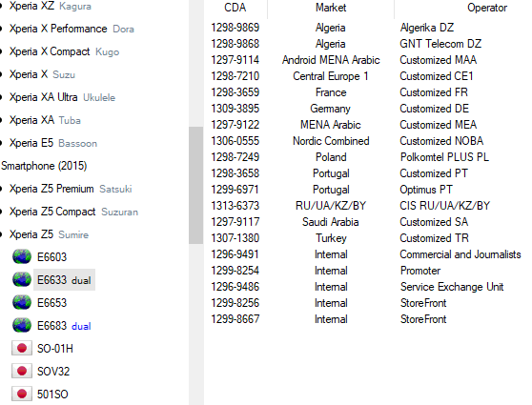Image resolution: width=532 pixels, height=405 pixels.
Task: Click the Japan flag icon beside SO-01H
Action: pos(22,348)
